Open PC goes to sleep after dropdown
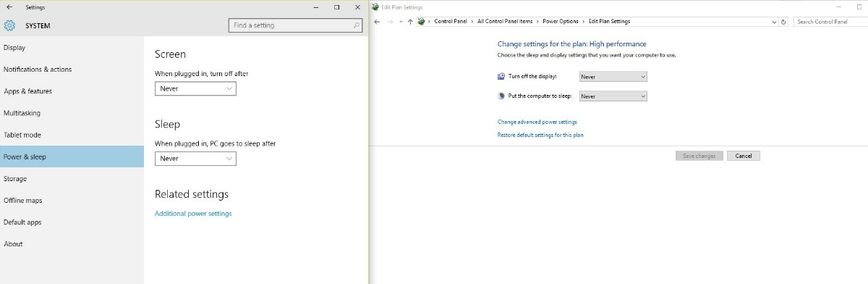The height and width of the screenshot is (284, 868). click(x=195, y=158)
